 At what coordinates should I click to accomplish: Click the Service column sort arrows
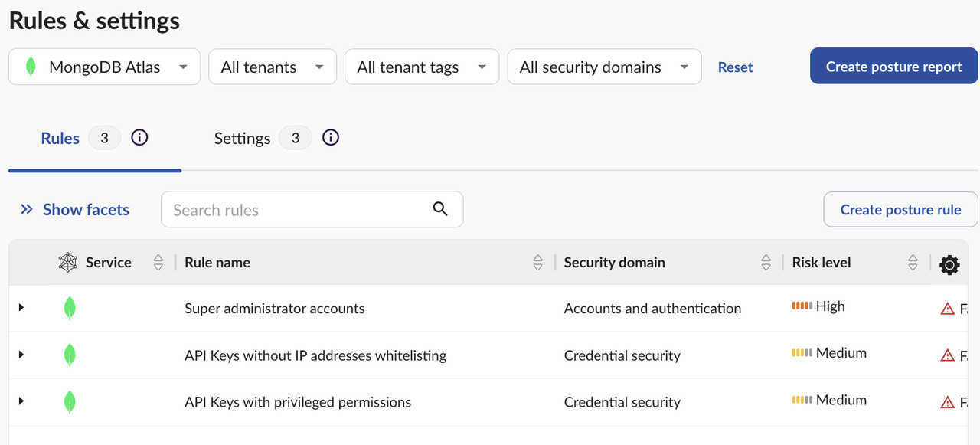pos(158,263)
